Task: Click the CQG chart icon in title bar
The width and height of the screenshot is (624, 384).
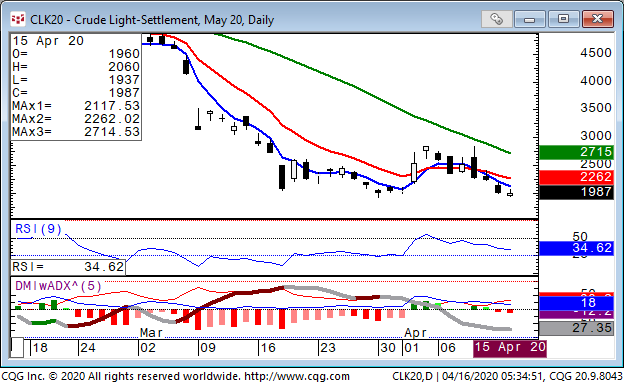Action: (x=18, y=19)
